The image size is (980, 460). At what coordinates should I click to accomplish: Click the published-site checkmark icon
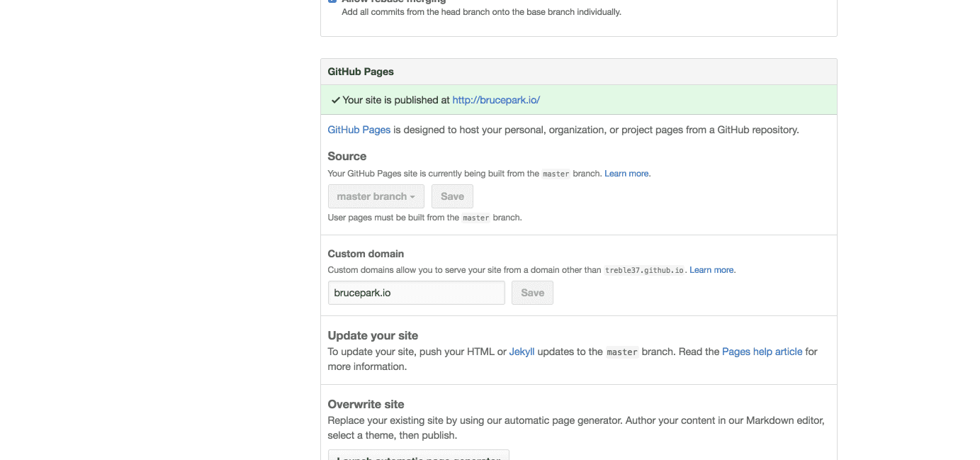click(x=335, y=100)
